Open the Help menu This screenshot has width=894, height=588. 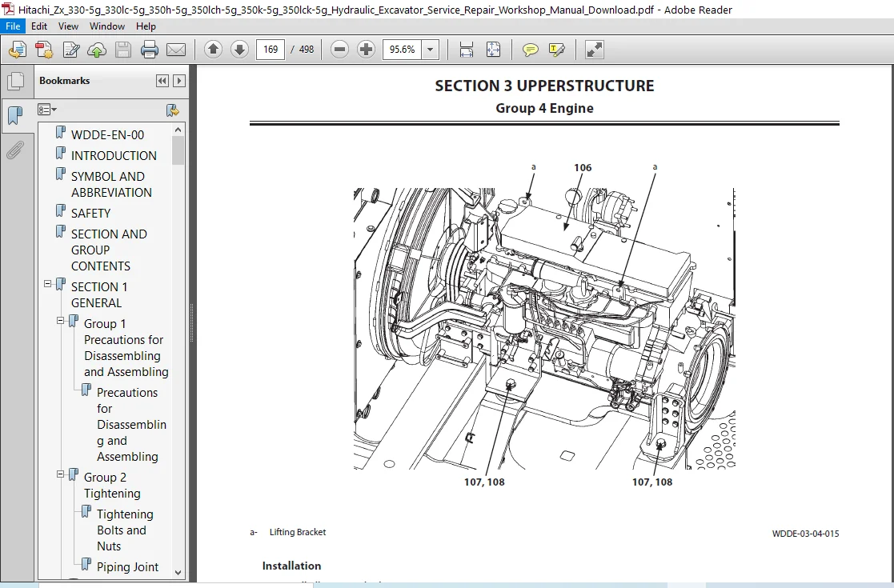point(146,26)
